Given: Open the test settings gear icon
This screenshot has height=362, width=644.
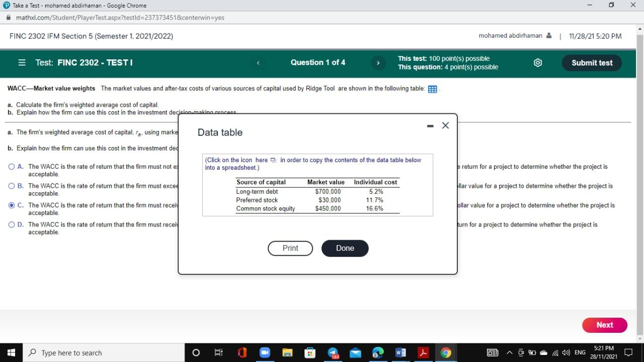Looking at the screenshot, I should [538, 63].
